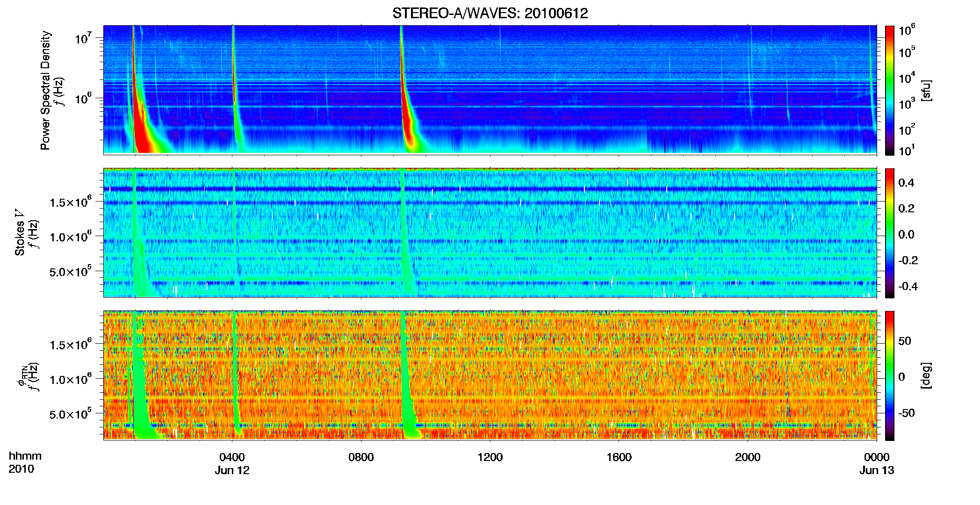This screenshot has width=980, height=505.
Task: Click the 2010 year label
Action: click(22, 469)
